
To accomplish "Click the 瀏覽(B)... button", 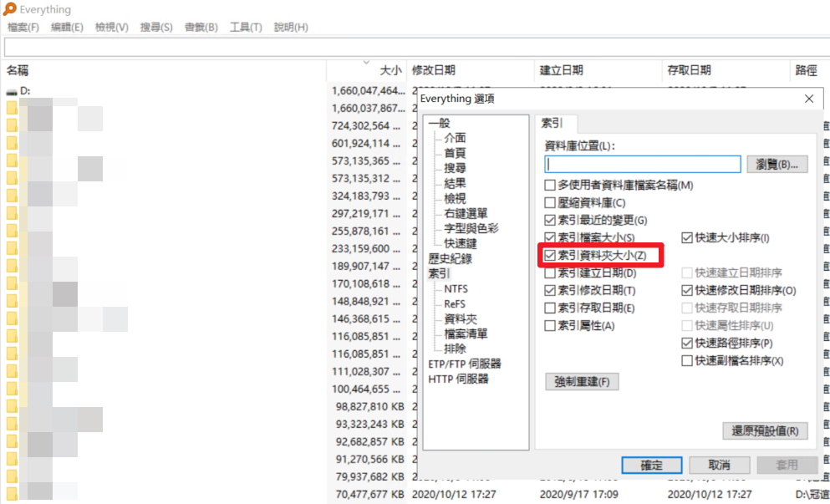I will (x=777, y=164).
